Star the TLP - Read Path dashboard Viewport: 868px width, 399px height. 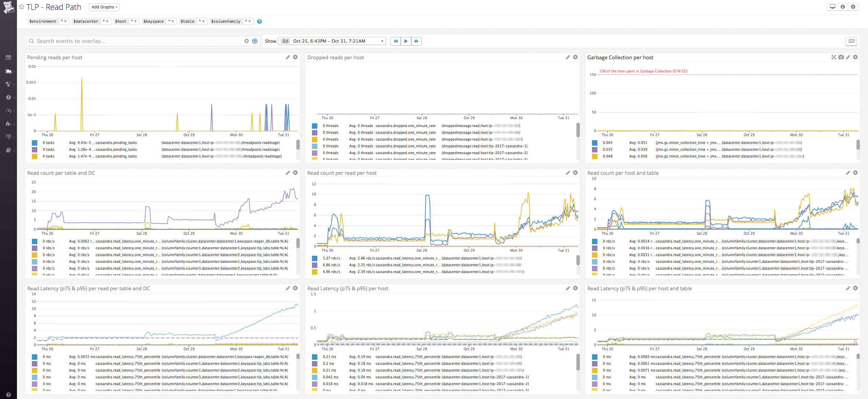[x=21, y=6]
